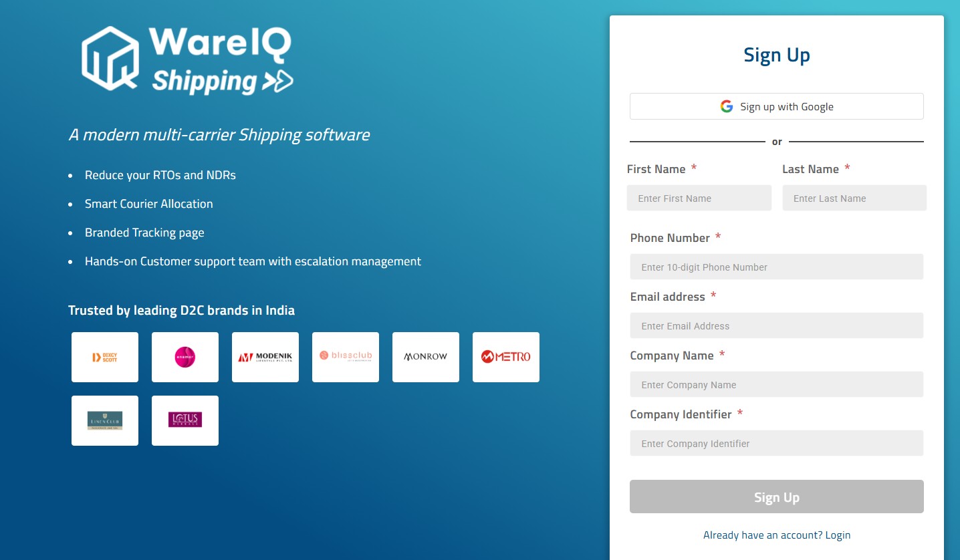Click "Smart Courier Allocation" bullet text

pos(149,204)
